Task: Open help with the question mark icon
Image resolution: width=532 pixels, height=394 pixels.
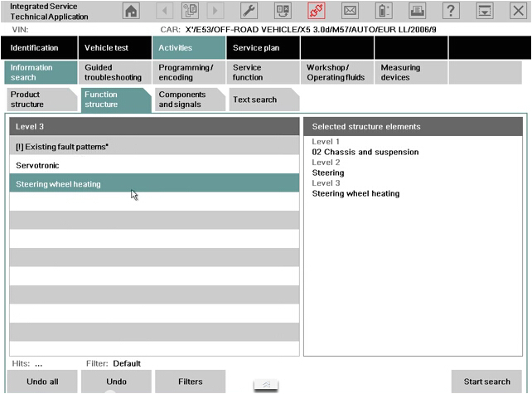Action: click(x=451, y=11)
